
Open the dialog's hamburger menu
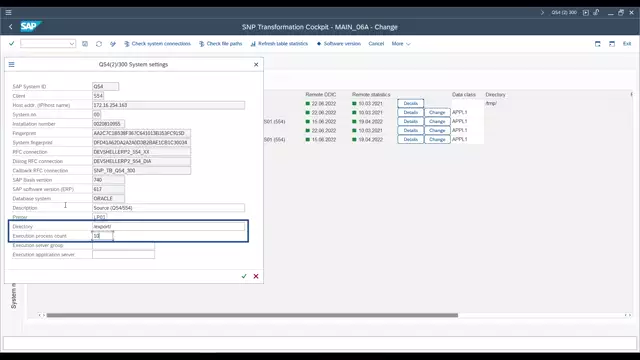pos(11,64)
